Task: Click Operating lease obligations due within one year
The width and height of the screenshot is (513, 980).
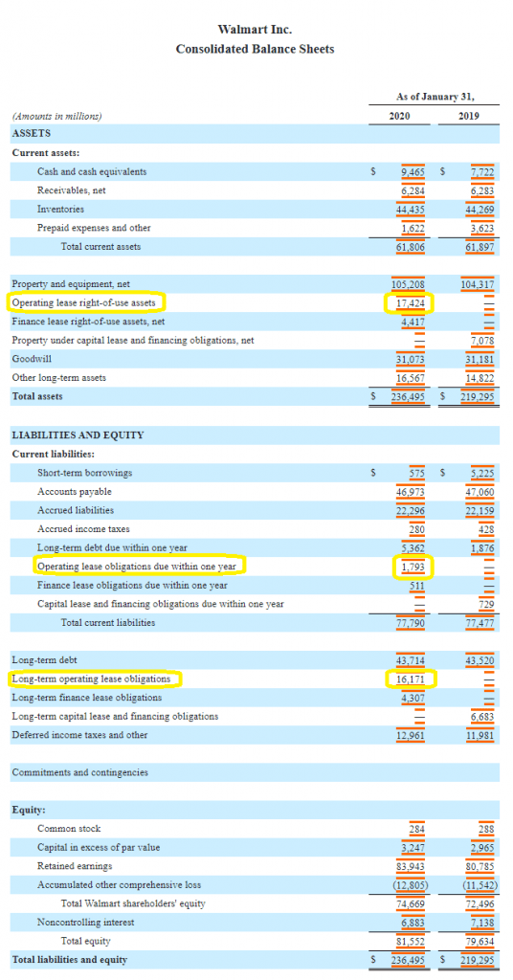Action: 137,567
